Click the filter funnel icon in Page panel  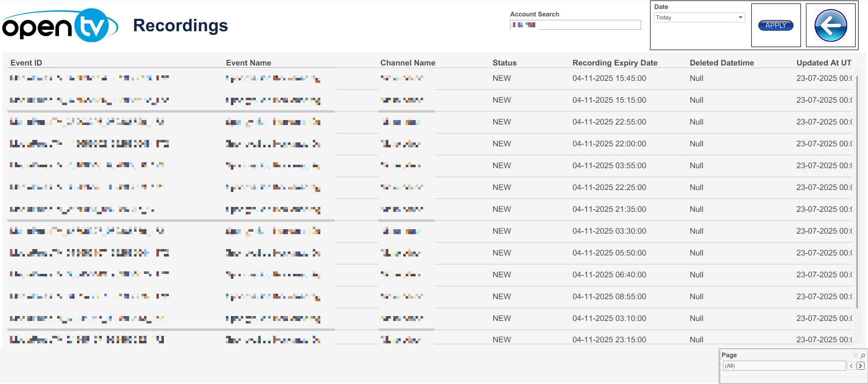[x=855, y=355]
